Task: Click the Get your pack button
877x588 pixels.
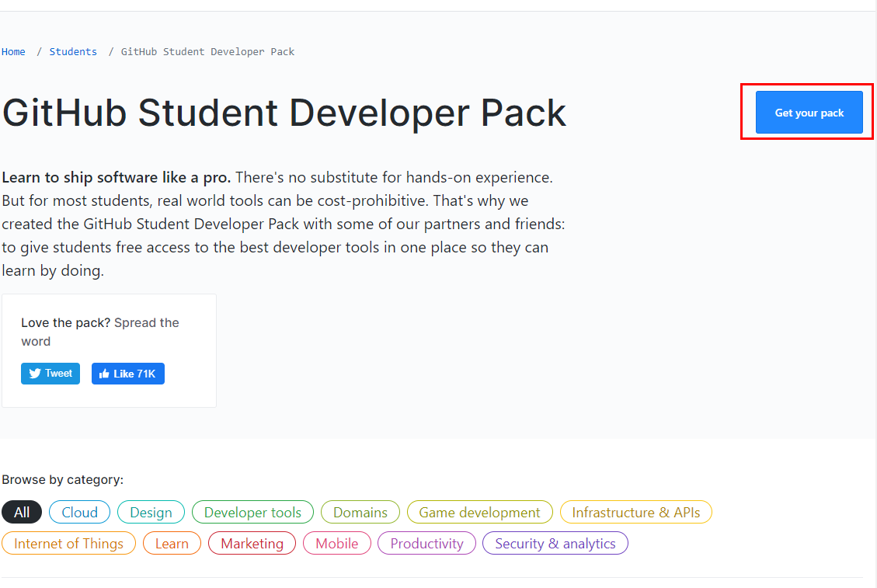Action: [x=809, y=113]
